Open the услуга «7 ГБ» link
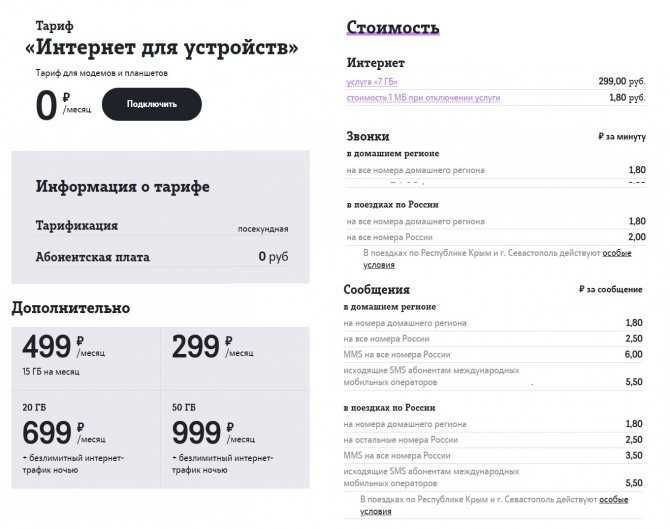The width and height of the screenshot is (670, 529). [x=372, y=82]
